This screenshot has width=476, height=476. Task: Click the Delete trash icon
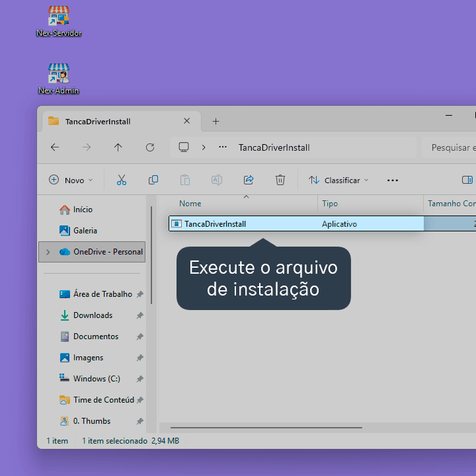click(280, 180)
